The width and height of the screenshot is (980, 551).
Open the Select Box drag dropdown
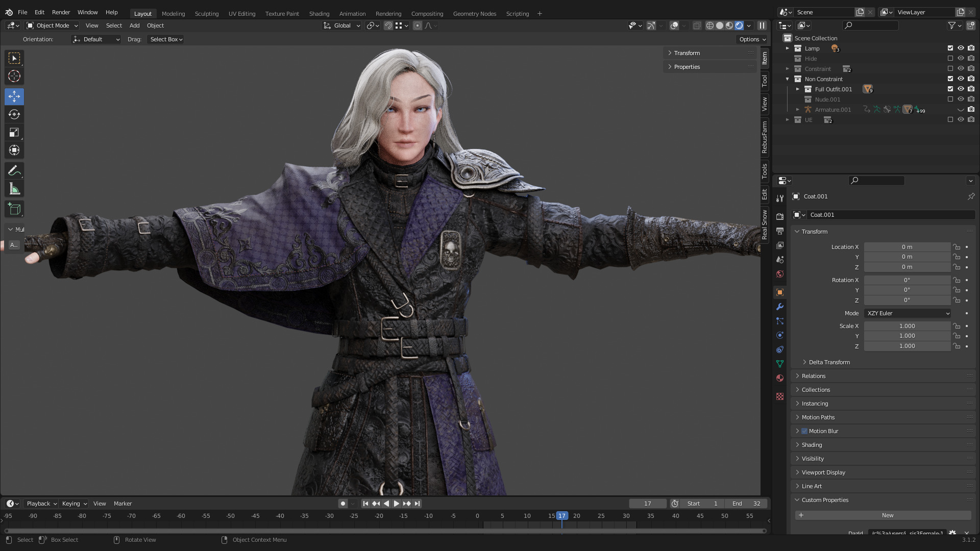tap(166, 39)
